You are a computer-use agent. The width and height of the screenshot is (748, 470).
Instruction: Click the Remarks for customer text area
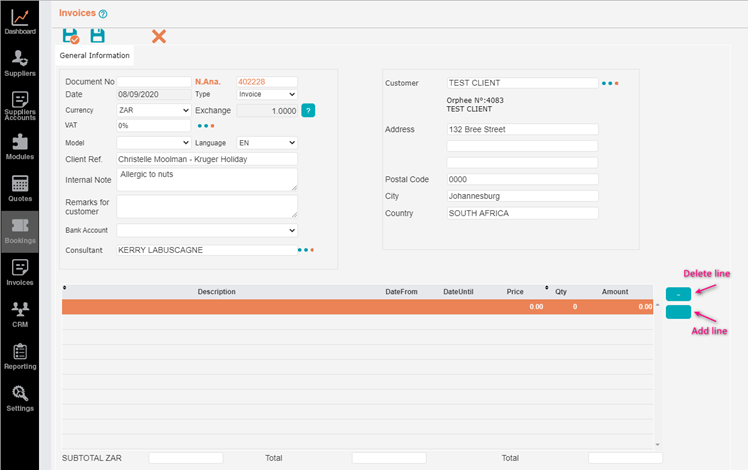(207, 207)
